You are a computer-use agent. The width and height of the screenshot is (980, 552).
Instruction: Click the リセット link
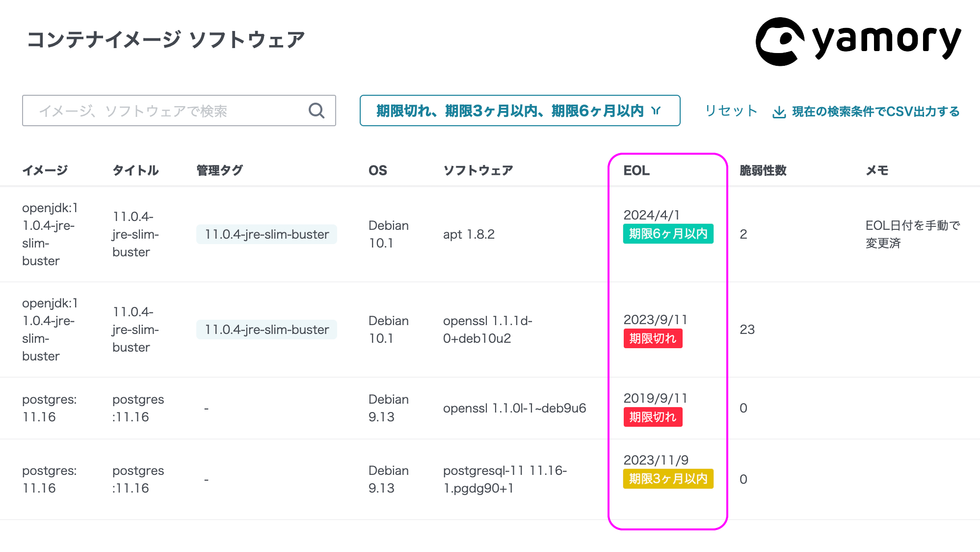tap(731, 111)
